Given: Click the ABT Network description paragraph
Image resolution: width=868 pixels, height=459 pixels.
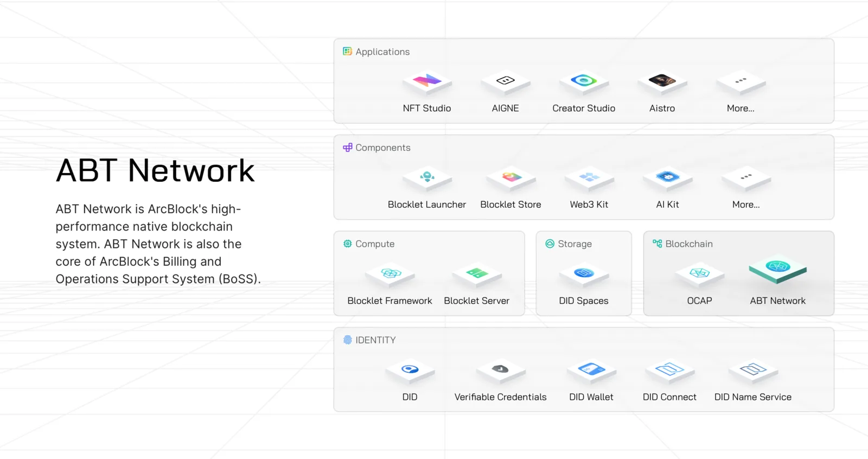Looking at the screenshot, I should tap(158, 244).
